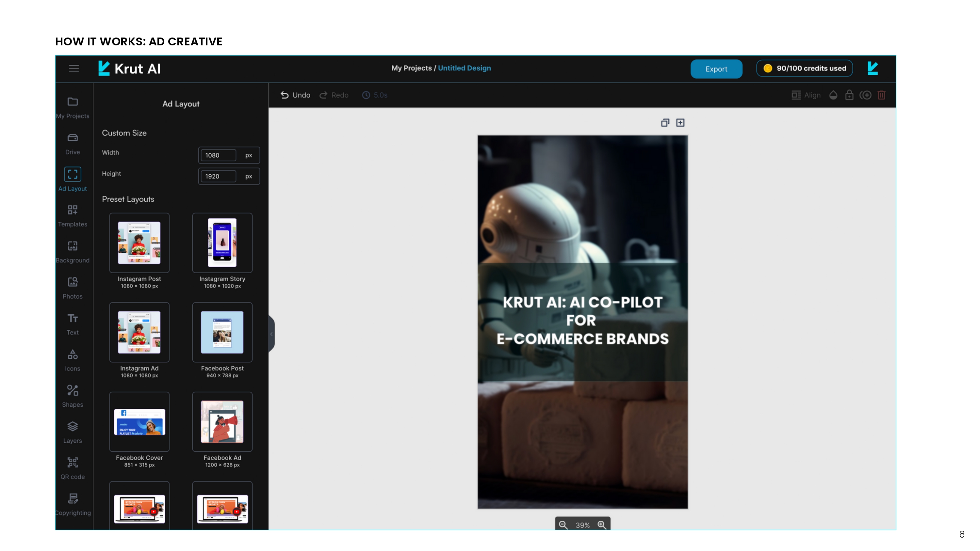The height and width of the screenshot is (551, 980).
Task: Toggle the lock icon in toolbar
Action: (x=849, y=95)
